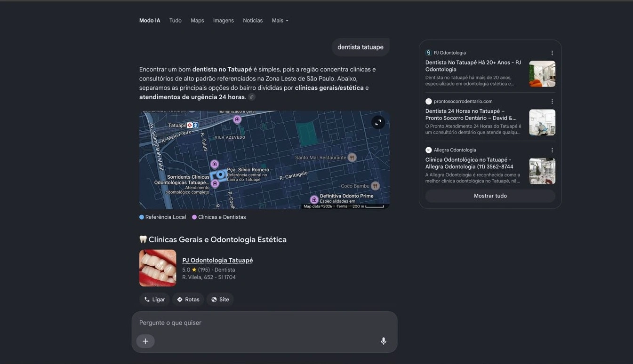Expand the map to fullscreen
633x364 pixels.
point(378,122)
